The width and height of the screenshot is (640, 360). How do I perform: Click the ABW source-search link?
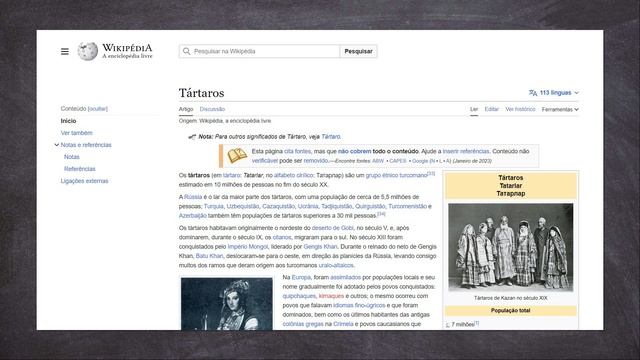pyautogui.click(x=378, y=161)
